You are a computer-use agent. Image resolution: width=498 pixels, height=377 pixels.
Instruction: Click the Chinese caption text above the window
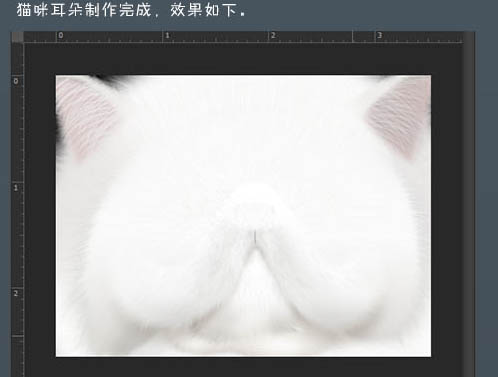[x=131, y=10]
